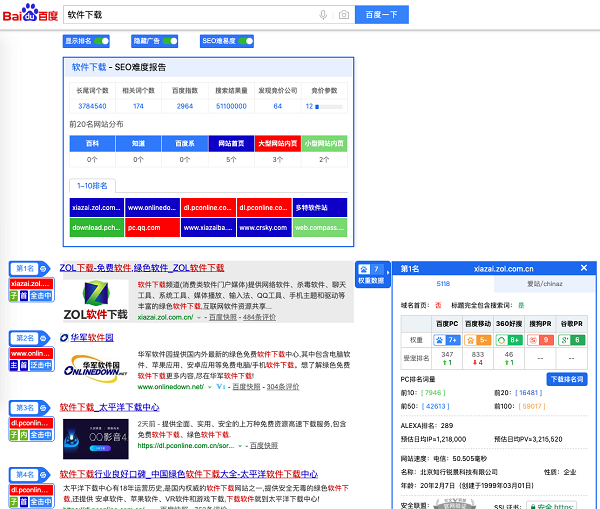Toggle the SEO难易度 switch
Viewport: 600px width, 509px height.
(x=245, y=41)
